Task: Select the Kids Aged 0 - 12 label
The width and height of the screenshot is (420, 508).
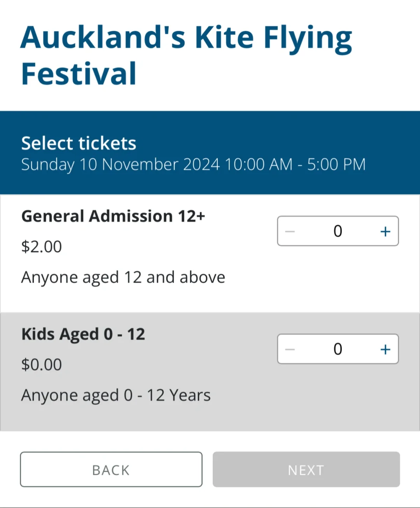Action: 83,334
